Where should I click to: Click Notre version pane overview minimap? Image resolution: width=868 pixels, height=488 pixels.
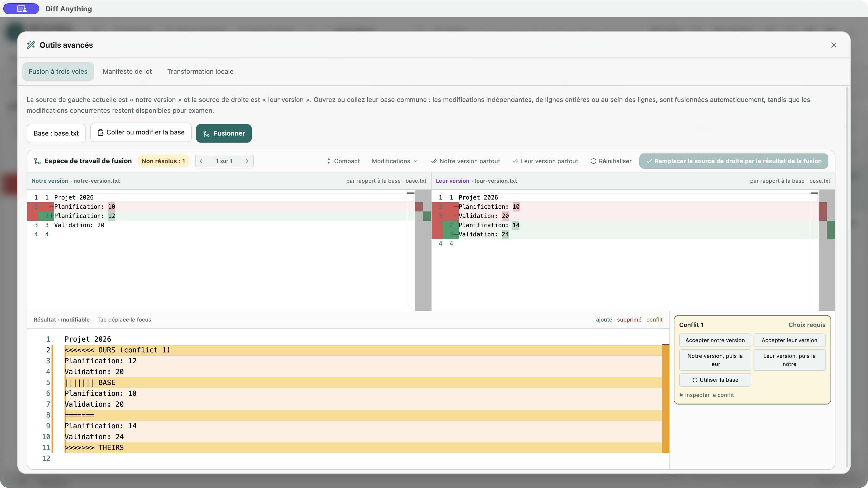pos(423,250)
